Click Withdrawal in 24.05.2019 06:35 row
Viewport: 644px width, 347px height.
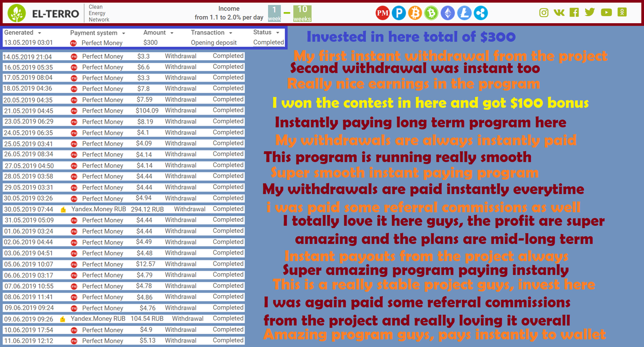181,133
